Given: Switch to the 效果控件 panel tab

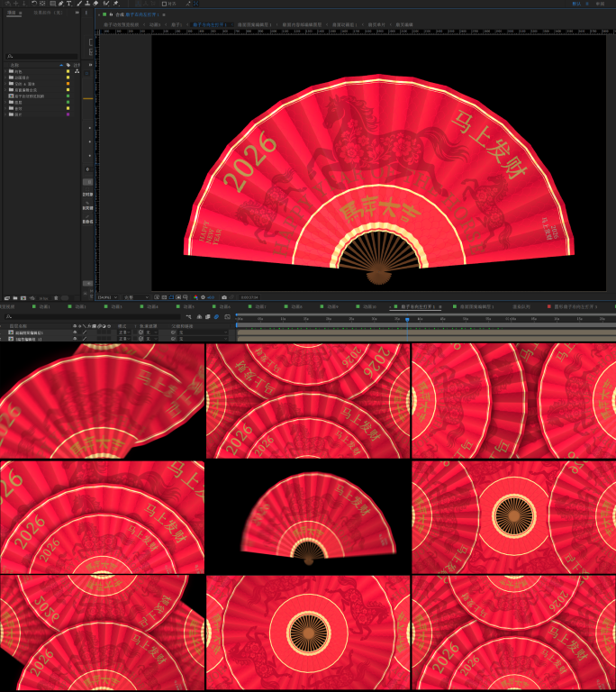Looking at the screenshot, I should 47,13.
